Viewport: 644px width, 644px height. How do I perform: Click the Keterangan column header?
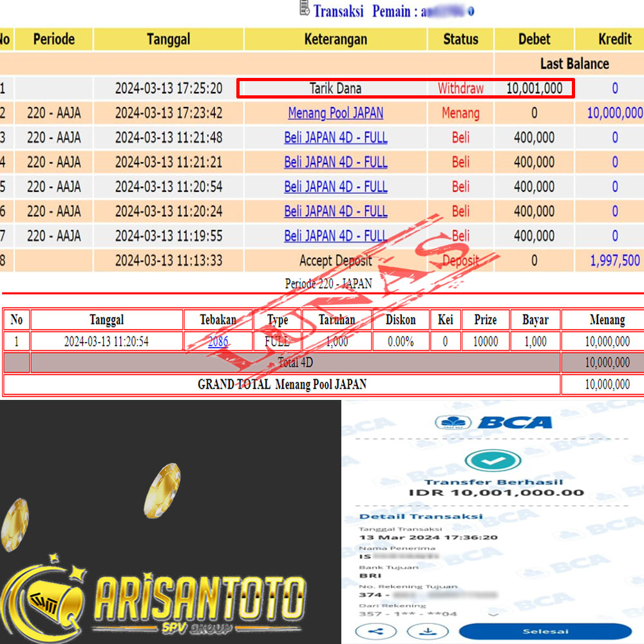336,39
